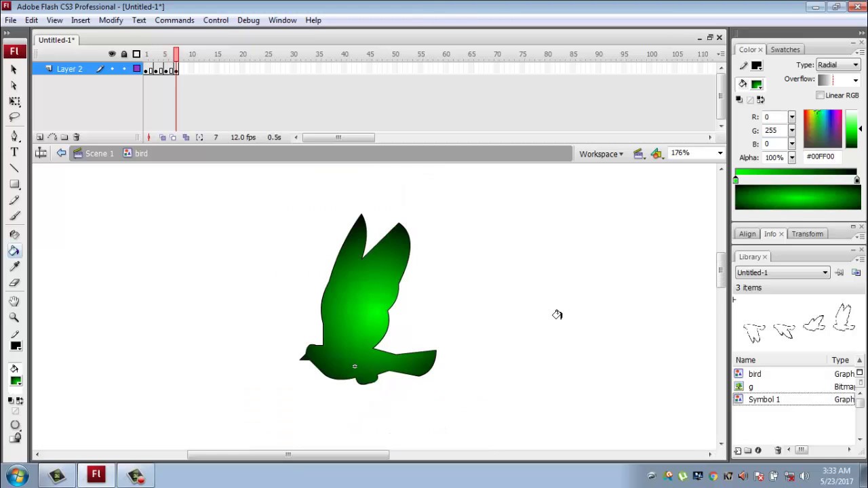Lock Layer 2 with the padlock column
Viewport: 868px width, 488px height.
tap(124, 68)
